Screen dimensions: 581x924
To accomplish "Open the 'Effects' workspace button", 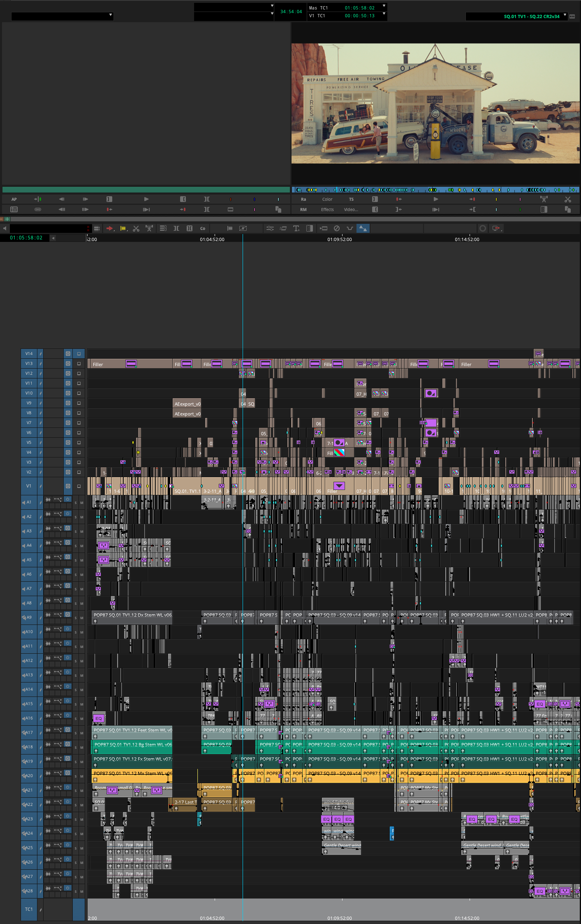I will coord(327,209).
